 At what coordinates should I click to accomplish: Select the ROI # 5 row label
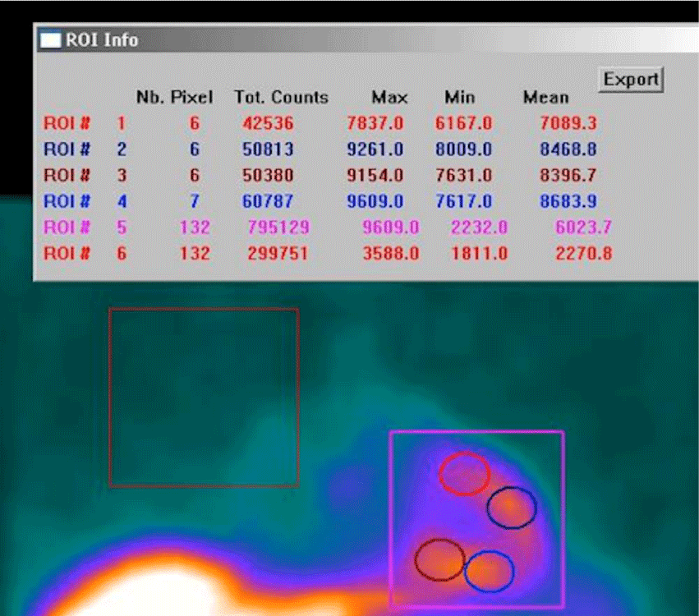(85, 228)
